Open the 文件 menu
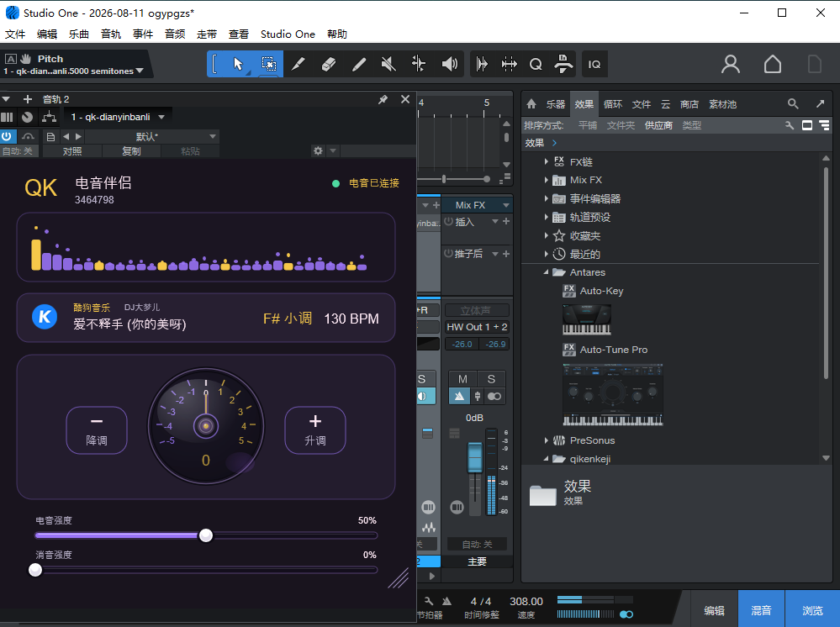Image resolution: width=840 pixels, height=627 pixels. coord(15,34)
